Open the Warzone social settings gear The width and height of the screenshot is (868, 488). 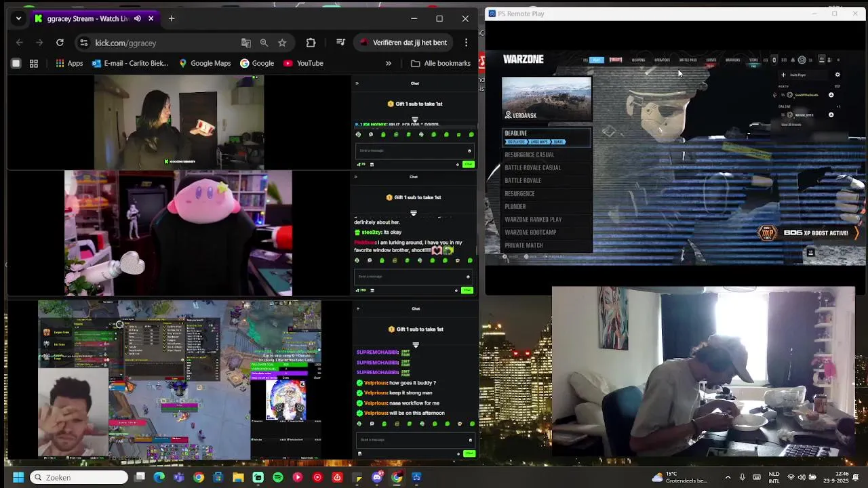pyautogui.click(x=837, y=75)
